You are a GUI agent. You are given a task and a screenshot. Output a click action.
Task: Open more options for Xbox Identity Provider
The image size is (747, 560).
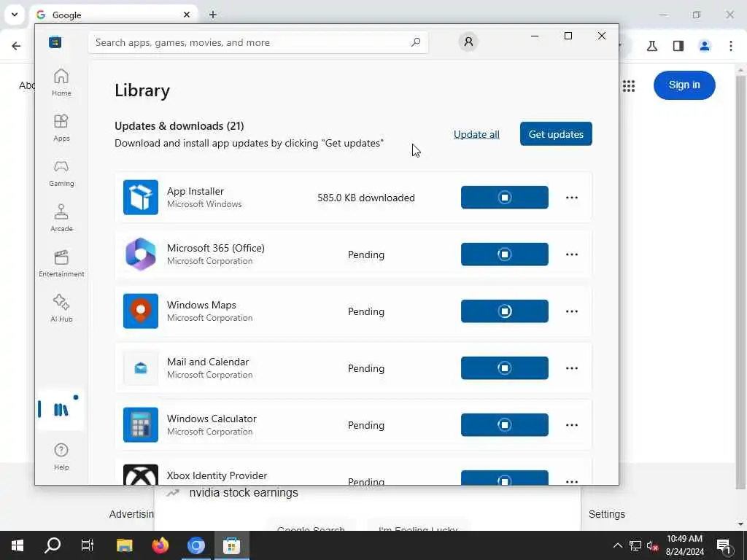(572, 481)
